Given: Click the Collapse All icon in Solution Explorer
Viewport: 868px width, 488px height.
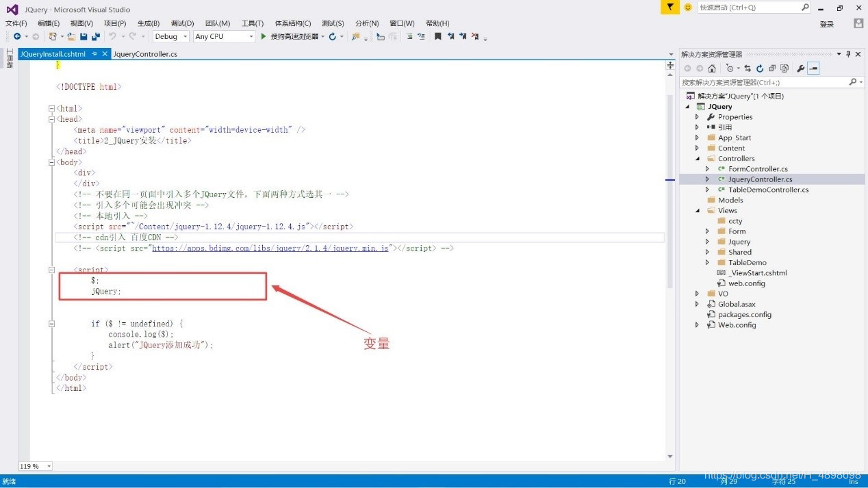Looking at the screenshot, I should [x=772, y=68].
